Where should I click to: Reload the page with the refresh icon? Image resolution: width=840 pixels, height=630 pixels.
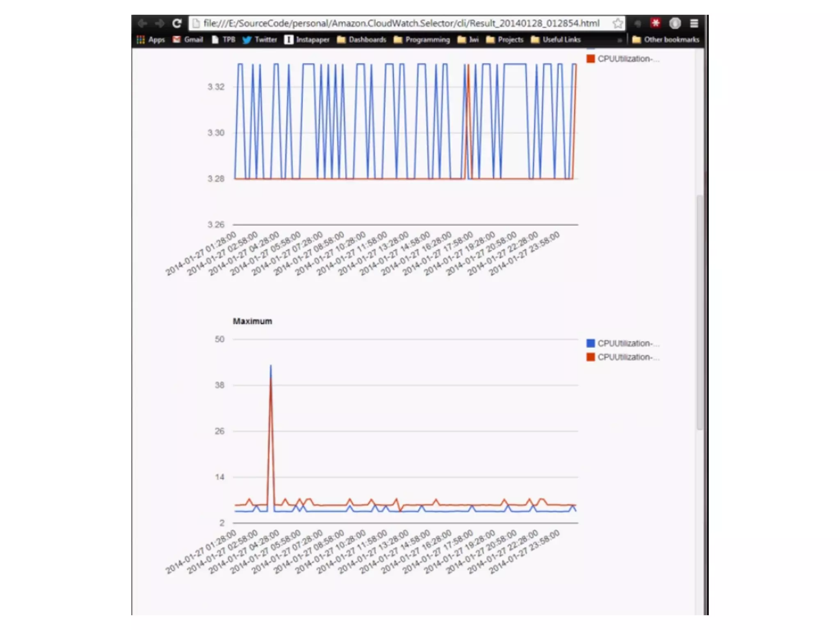(177, 23)
